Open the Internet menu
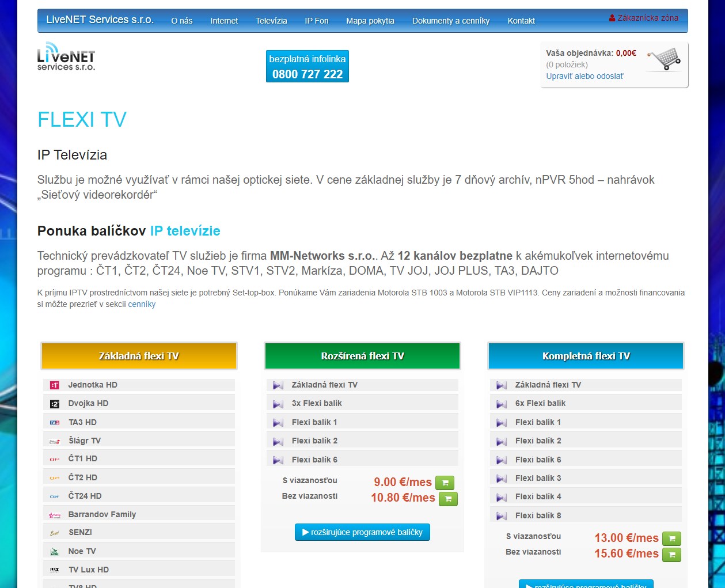This screenshot has width=725, height=588. point(224,21)
